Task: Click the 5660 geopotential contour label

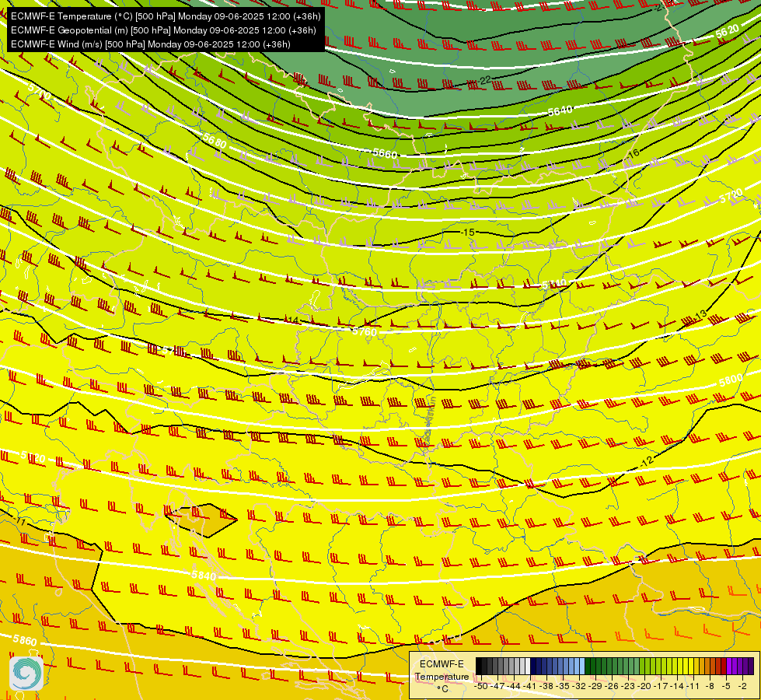Action: pos(385,153)
